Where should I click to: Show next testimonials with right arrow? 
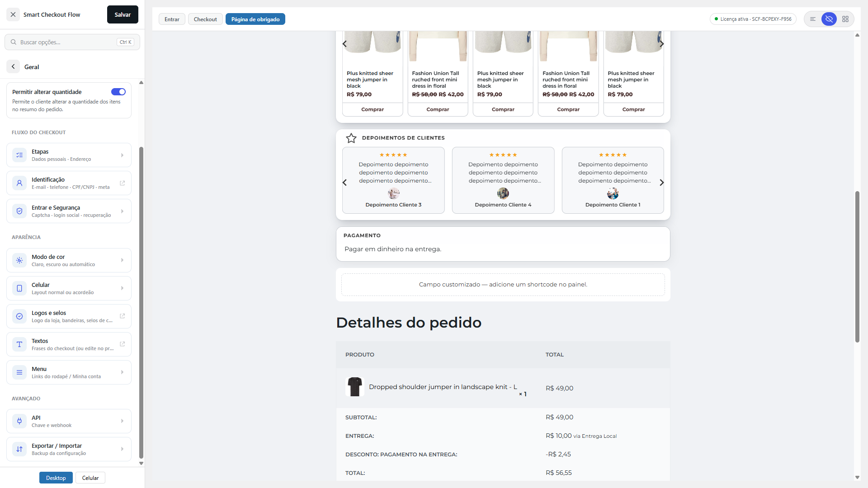662,183
